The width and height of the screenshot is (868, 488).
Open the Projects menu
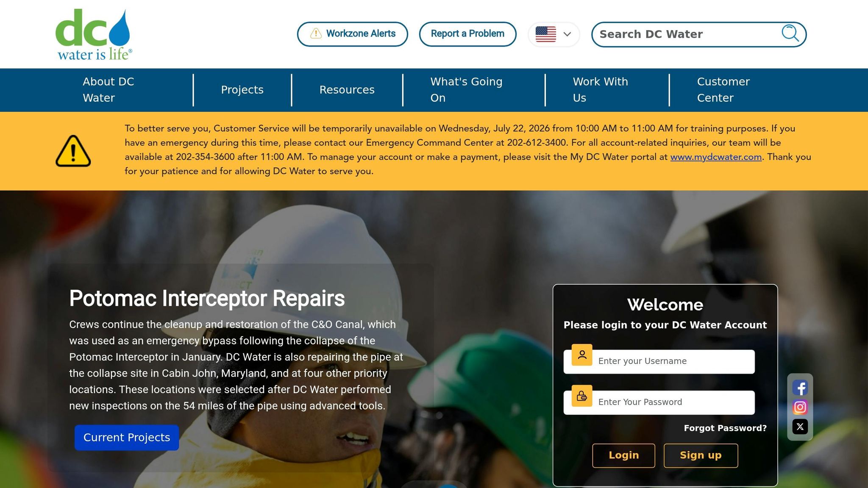pos(242,90)
